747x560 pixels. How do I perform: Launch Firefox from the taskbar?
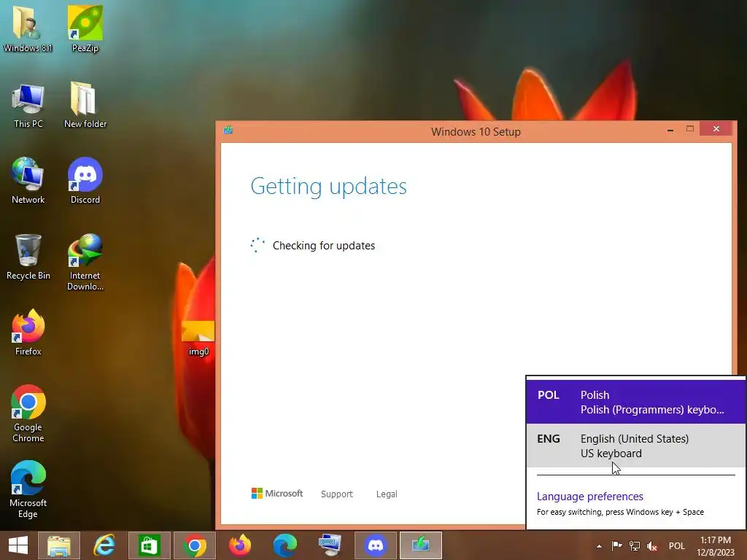[x=239, y=545]
